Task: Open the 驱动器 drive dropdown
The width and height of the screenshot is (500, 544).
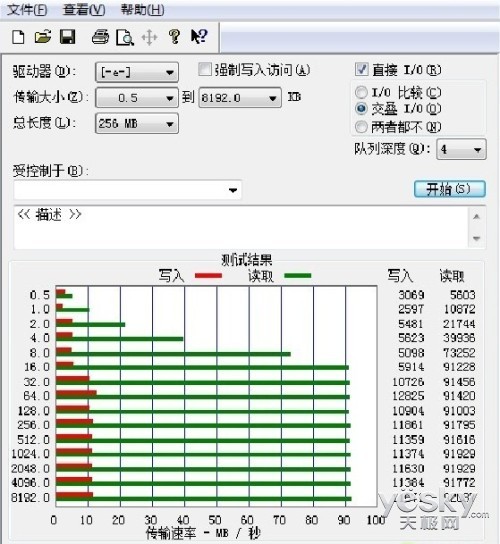Action: (x=137, y=72)
